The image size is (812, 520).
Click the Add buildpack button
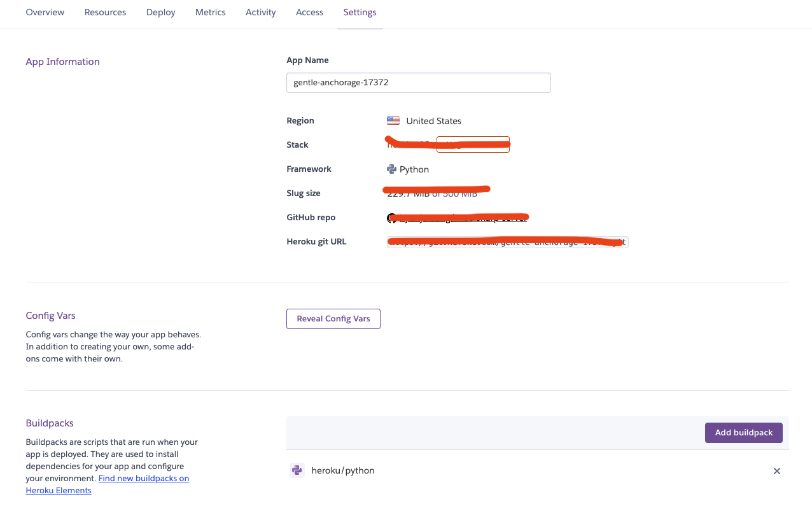743,433
